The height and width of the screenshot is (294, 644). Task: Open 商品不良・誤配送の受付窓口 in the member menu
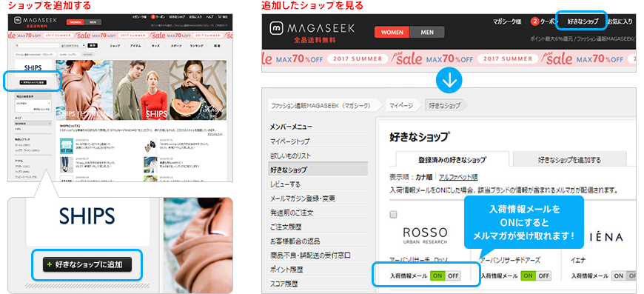(x=310, y=255)
